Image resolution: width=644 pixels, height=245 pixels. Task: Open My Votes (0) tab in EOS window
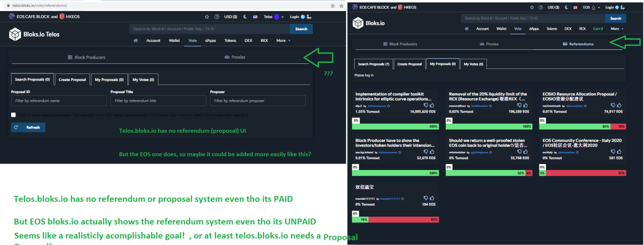473,64
